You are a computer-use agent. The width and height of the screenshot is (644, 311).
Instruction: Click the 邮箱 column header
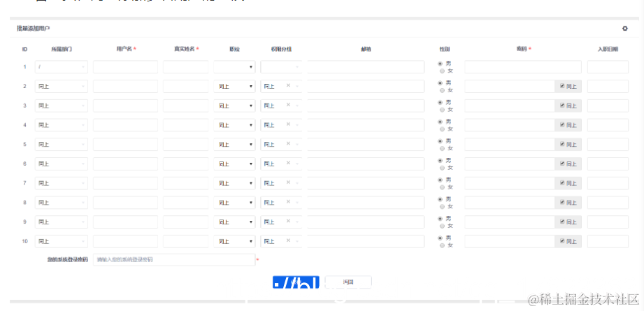point(366,49)
